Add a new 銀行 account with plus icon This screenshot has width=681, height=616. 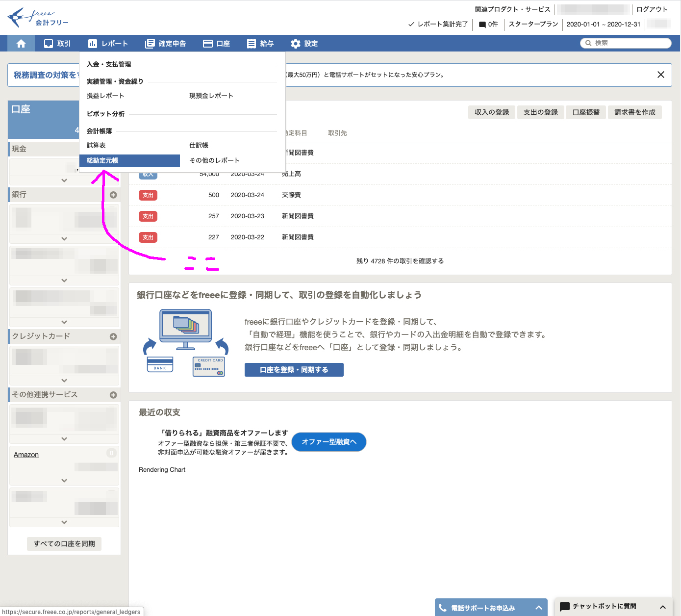(113, 195)
